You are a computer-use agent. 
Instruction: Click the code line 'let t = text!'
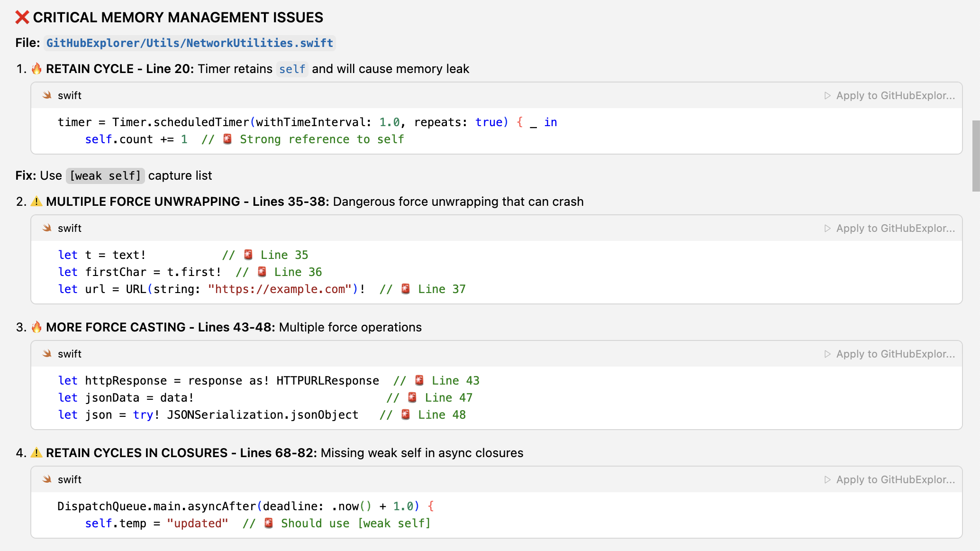(102, 255)
